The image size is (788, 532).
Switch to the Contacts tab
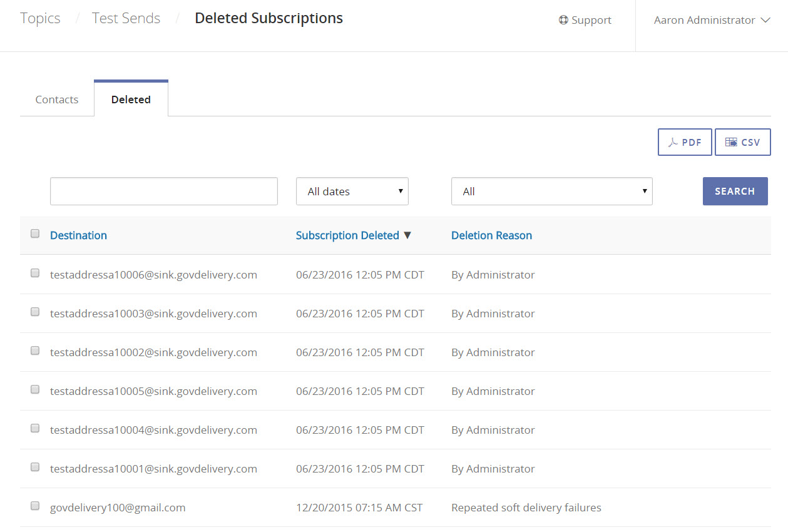(x=57, y=100)
